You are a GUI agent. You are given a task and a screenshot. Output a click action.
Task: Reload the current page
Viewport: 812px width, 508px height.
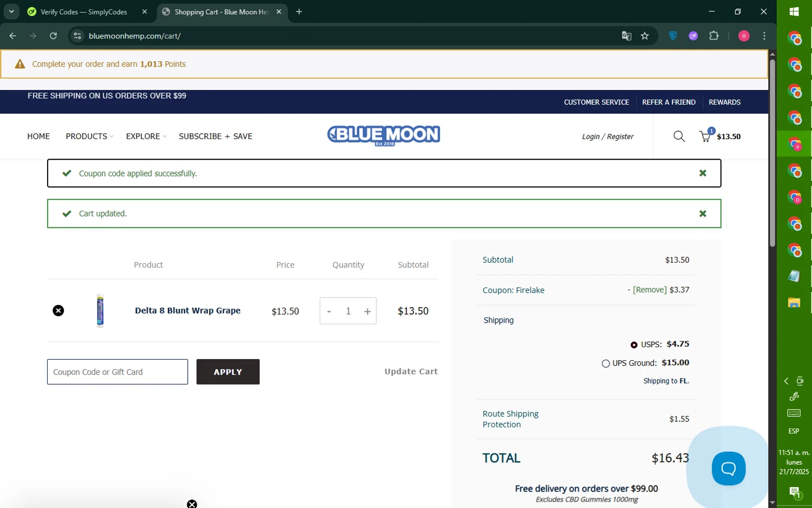click(x=53, y=36)
